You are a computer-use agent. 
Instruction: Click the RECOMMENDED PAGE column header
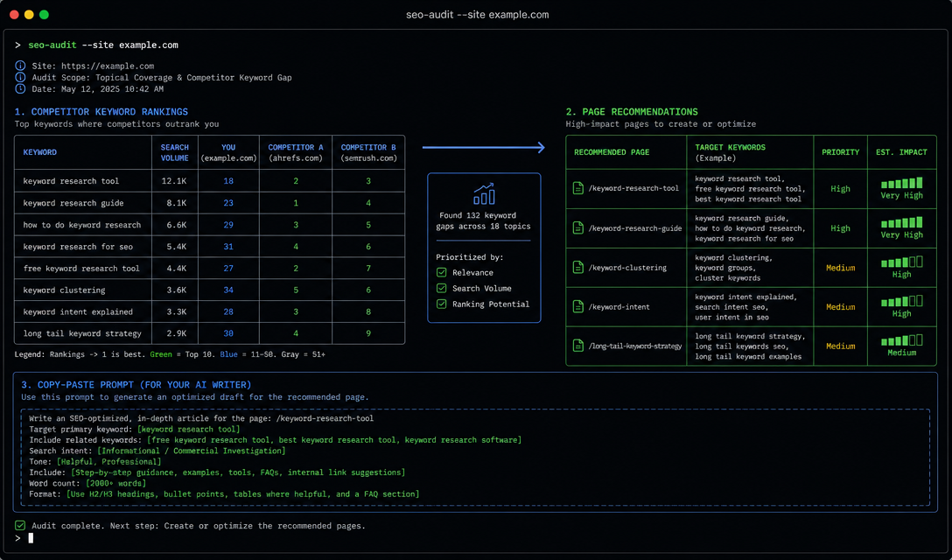click(612, 152)
